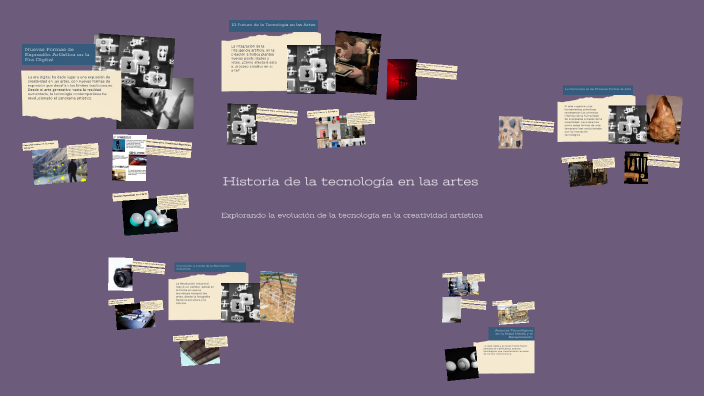Select the pale white wall photo
This screenshot has height=396, width=704.
point(451,310)
